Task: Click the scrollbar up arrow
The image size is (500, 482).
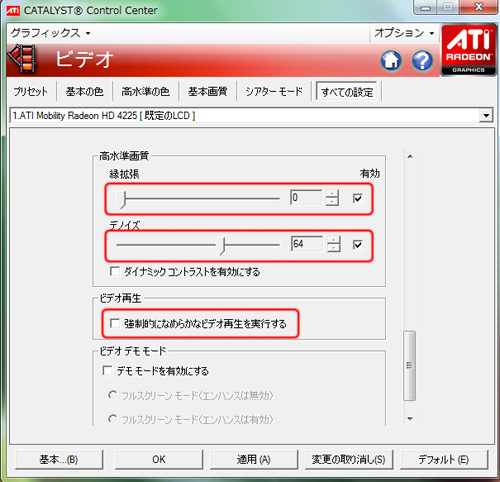Action: coord(410,156)
